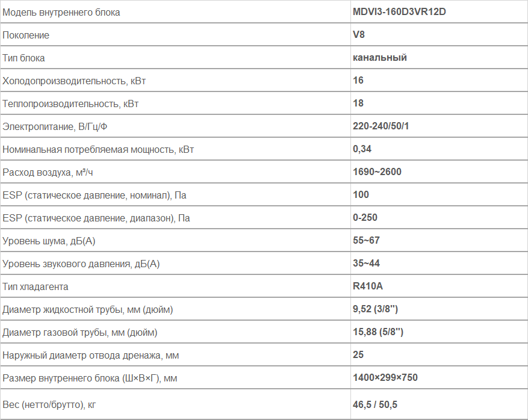Click the gas pipe diameter 15,88 (5/8")

tap(378, 332)
